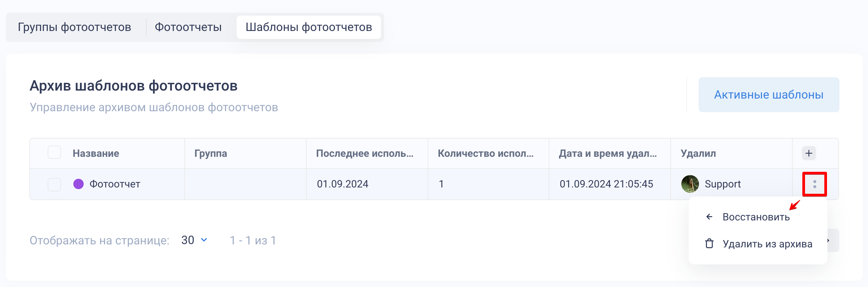Choose Восстановить from the context menu
The width and height of the screenshot is (868, 287).
coord(756,217)
